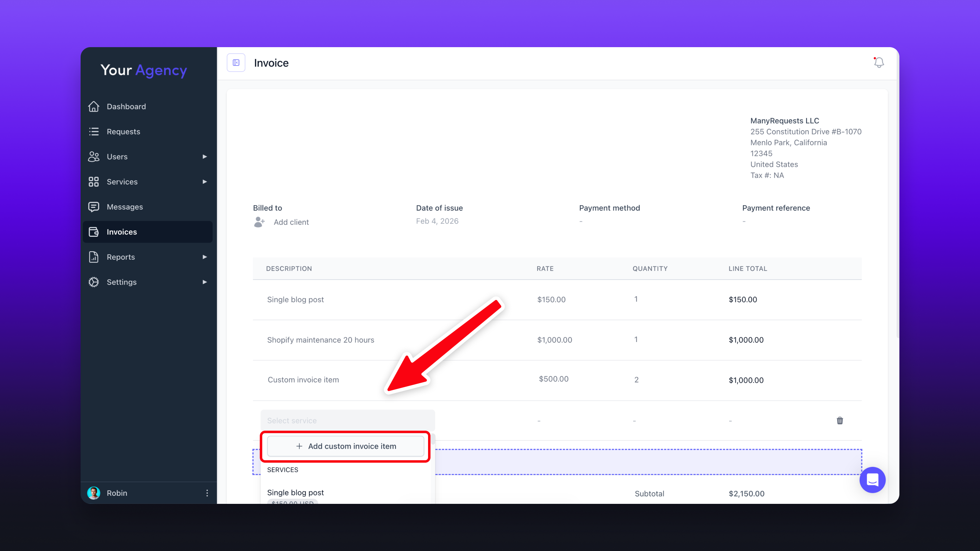This screenshot has height=551, width=980.
Task: Click the Select service input field
Action: 347,420
